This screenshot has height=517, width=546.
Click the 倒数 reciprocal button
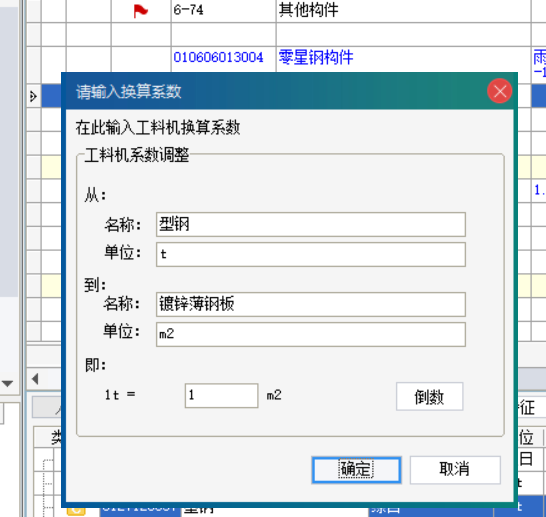pos(429,396)
